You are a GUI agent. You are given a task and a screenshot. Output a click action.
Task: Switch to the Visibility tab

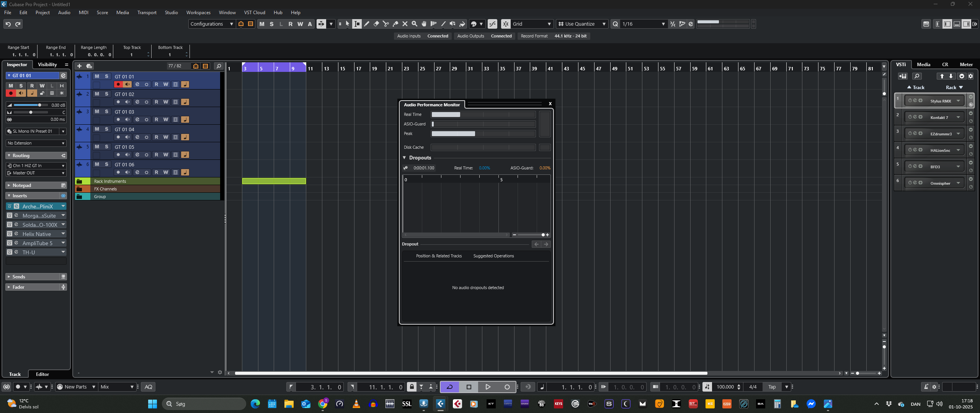tap(47, 65)
